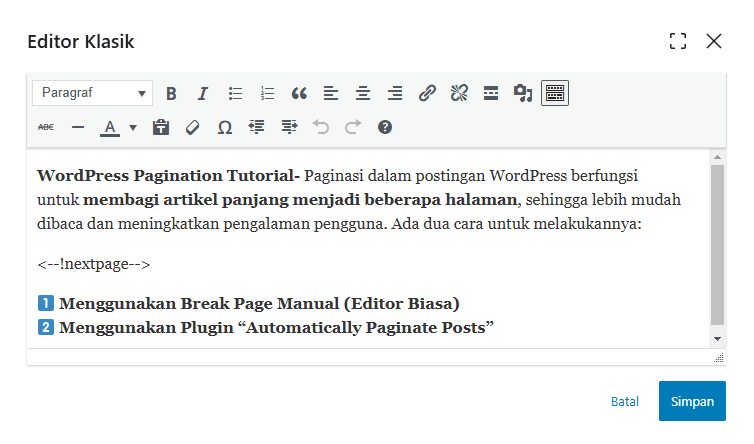Insert a numbered list
754x444 pixels.
pos(267,93)
